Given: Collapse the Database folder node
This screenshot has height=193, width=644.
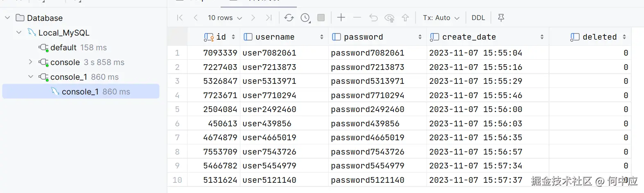Looking at the screenshot, I should pyautogui.click(x=7, y=18).
